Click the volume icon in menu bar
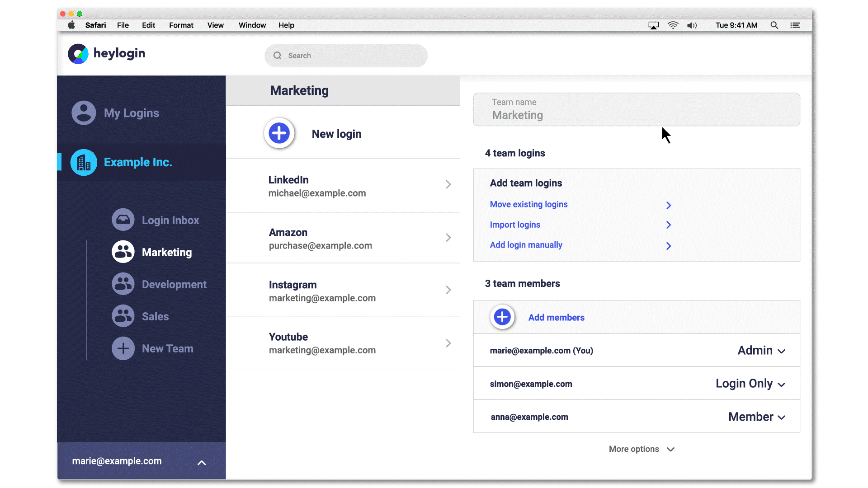This screenshot has width=868, height=488. tap(692, 25)
